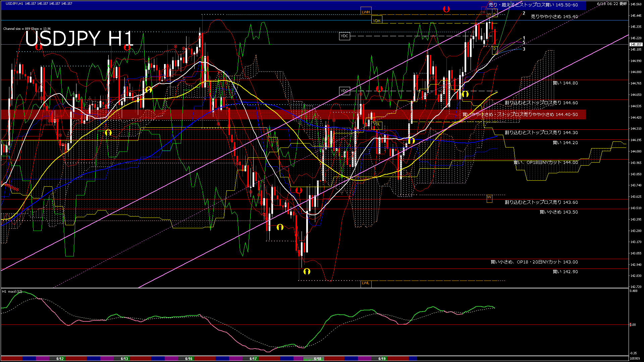Click the 6/19 date marker on timeline
This screenshot has width=644, height=362.
tap(382, 359)
